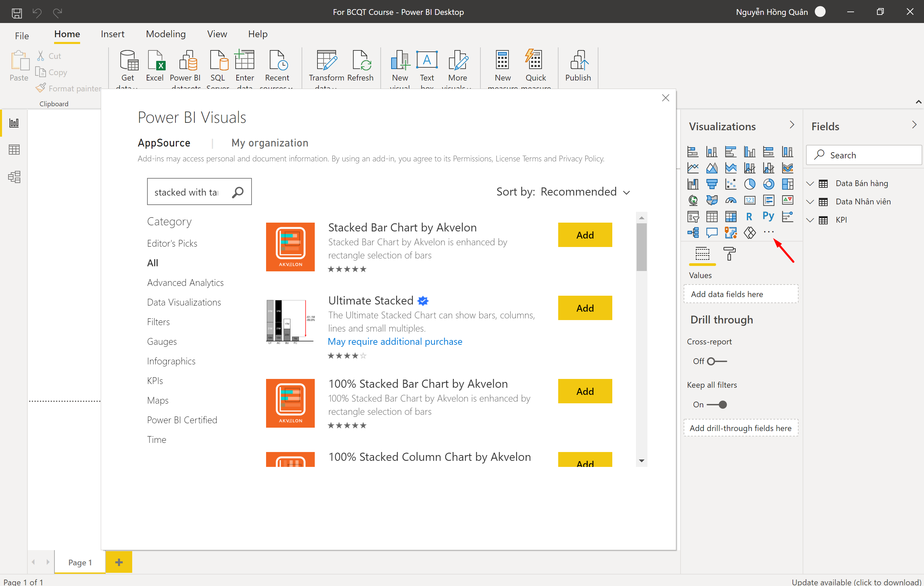The height and width of the screenshot is (586, 924).
Task: Add 100% Stacked Bar Chart by Akvelon
Action: pos(585,391)
